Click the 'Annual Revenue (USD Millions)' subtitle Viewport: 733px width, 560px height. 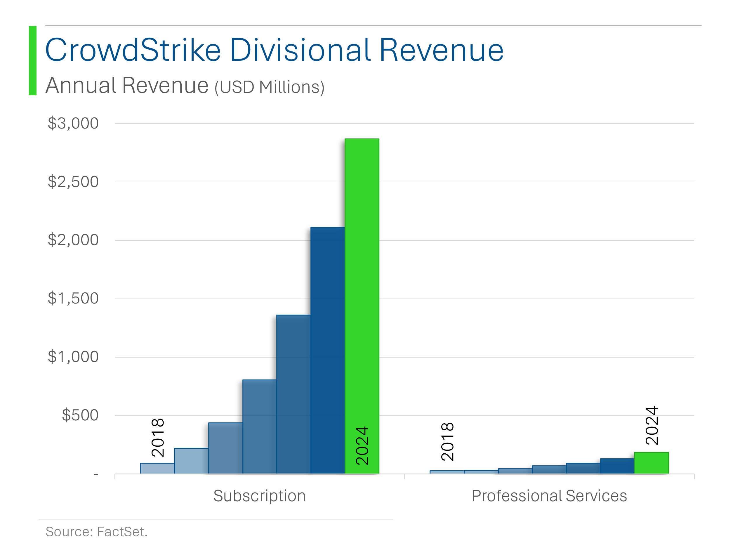185,85
